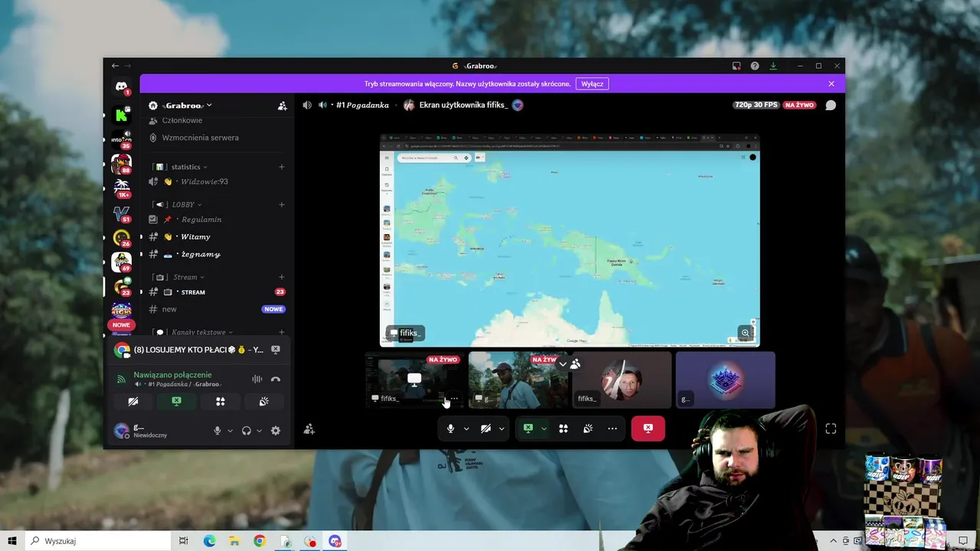Toggle green screen share in voice panel

point(177,401)
